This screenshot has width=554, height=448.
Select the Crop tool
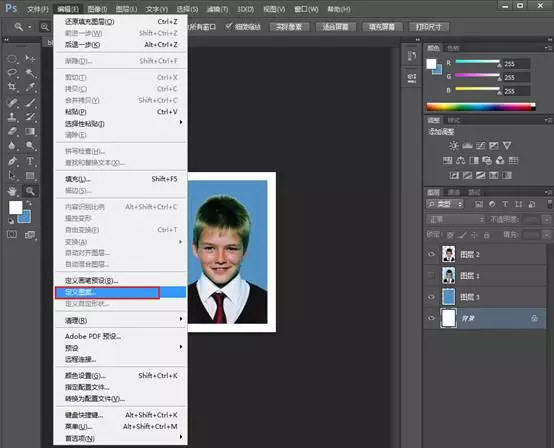point(12,87)
